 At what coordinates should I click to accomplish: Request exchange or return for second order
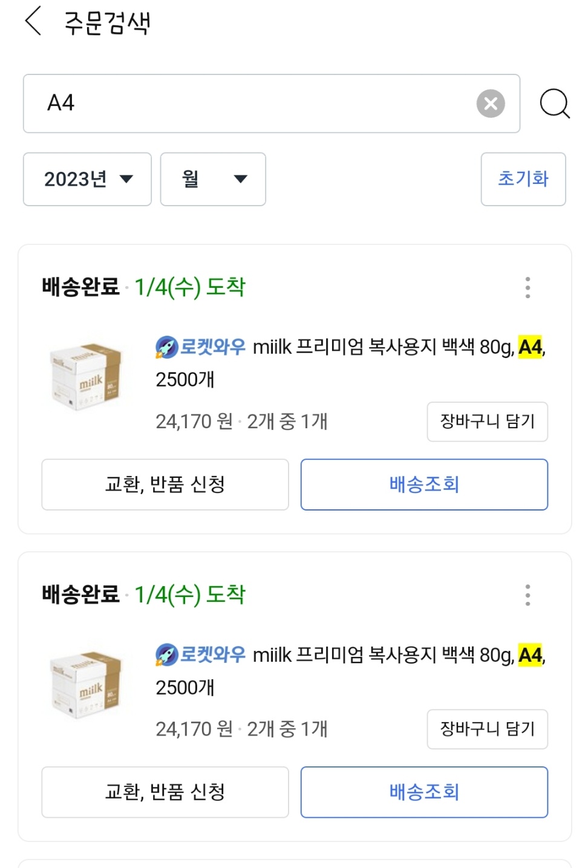click(x=165, y=792)
